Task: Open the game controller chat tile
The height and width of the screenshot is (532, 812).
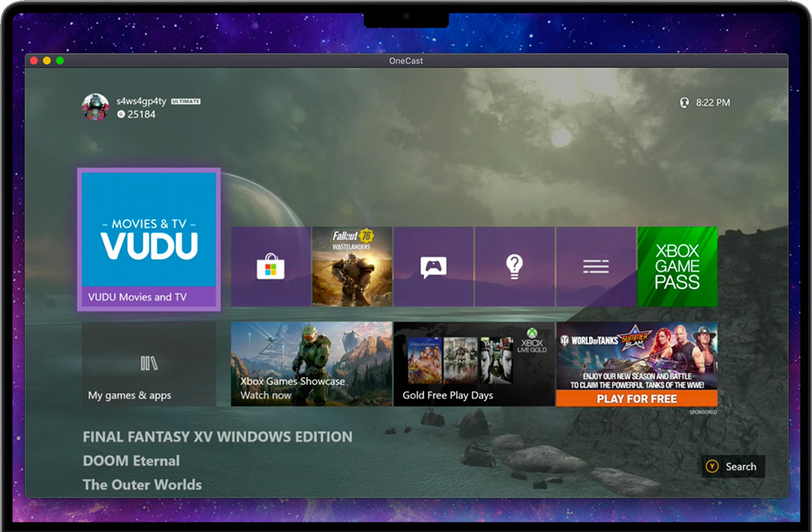Action: [433, 266]
